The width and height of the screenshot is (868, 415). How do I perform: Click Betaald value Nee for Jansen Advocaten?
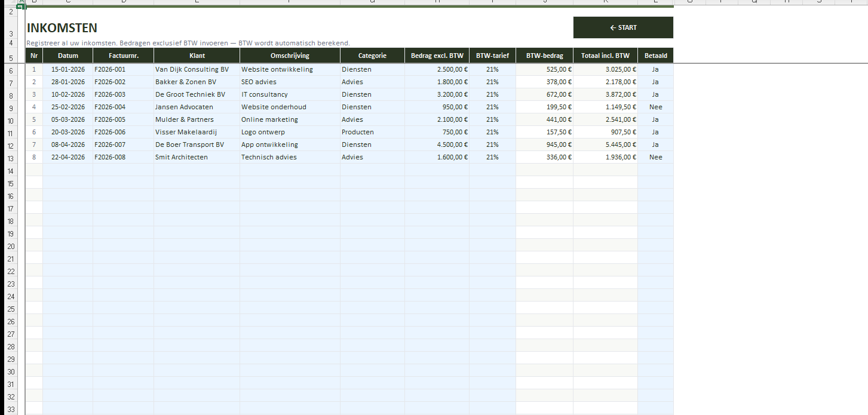655,107
